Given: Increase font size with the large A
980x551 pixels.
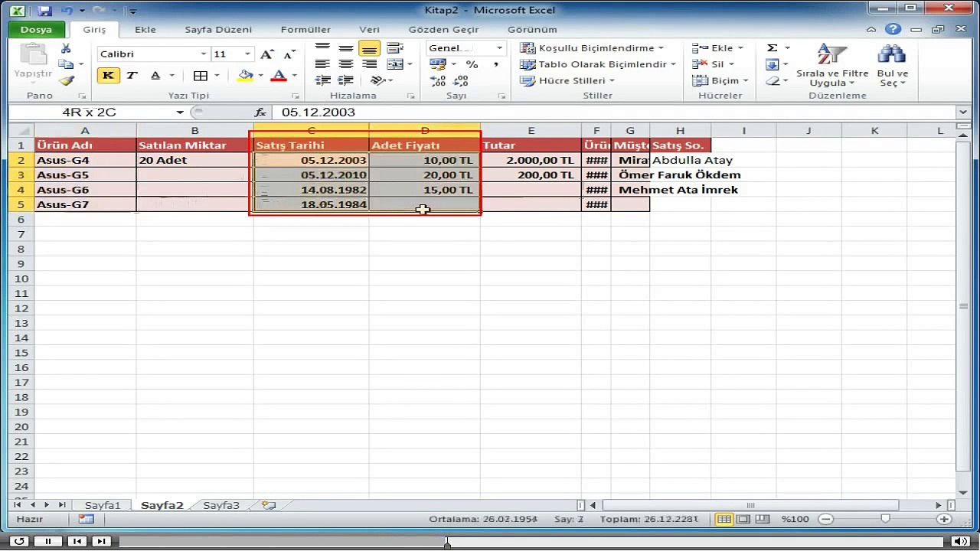Looking at the screenshot, I should click(266, 54).
